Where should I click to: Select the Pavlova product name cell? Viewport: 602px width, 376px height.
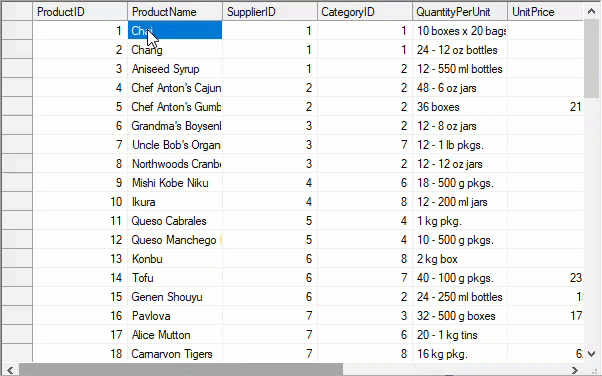pyautogui.click(x=175, y=316)
